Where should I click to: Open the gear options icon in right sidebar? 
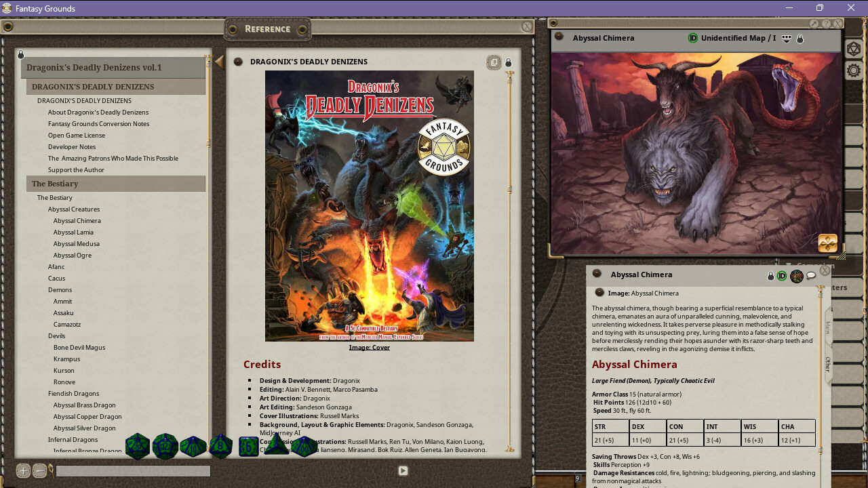[853, 70]
